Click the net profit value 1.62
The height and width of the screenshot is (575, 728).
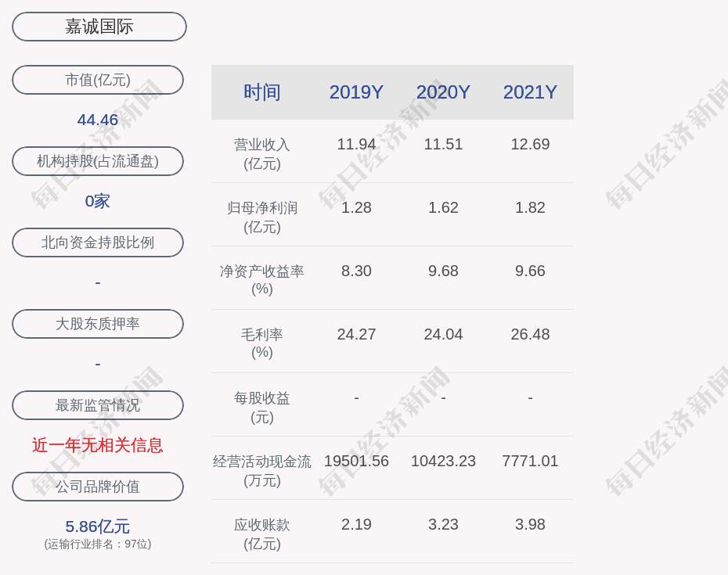(443, 207)
